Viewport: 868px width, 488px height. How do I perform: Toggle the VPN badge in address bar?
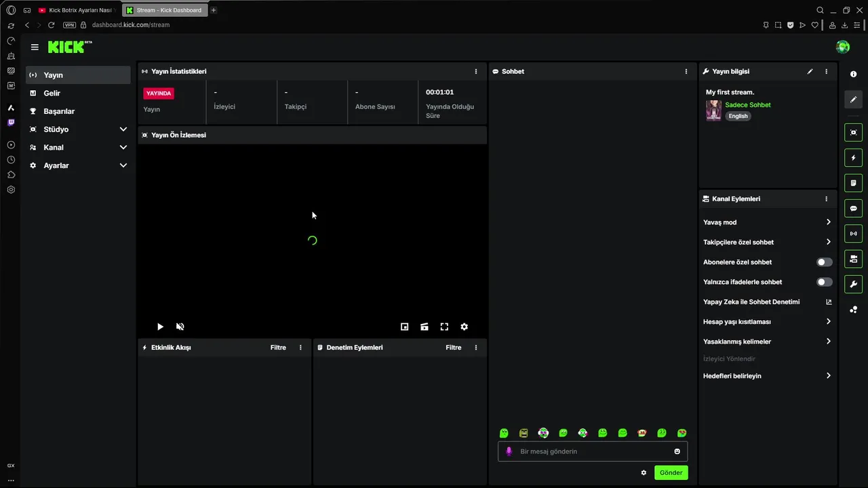pyautogui.click(x=69, y=25)
